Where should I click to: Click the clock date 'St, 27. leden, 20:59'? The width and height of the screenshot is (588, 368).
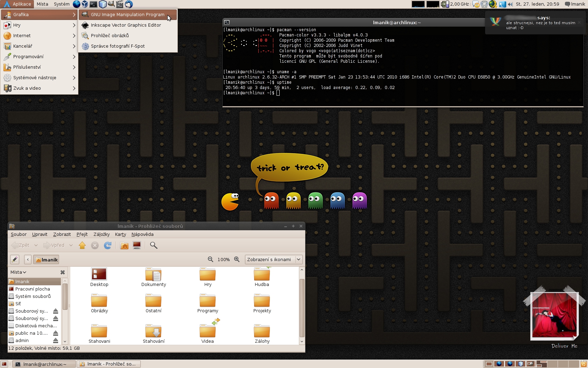point(538,4)
